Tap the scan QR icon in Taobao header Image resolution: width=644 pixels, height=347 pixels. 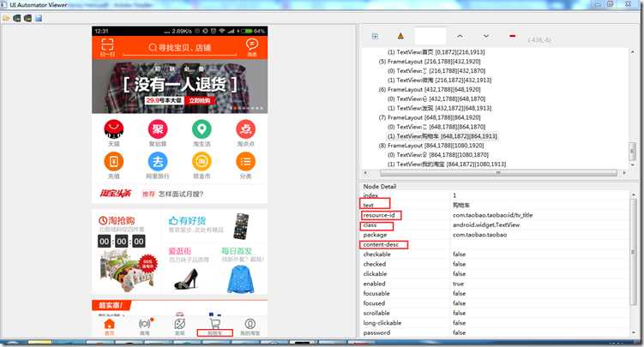[107, 47]
